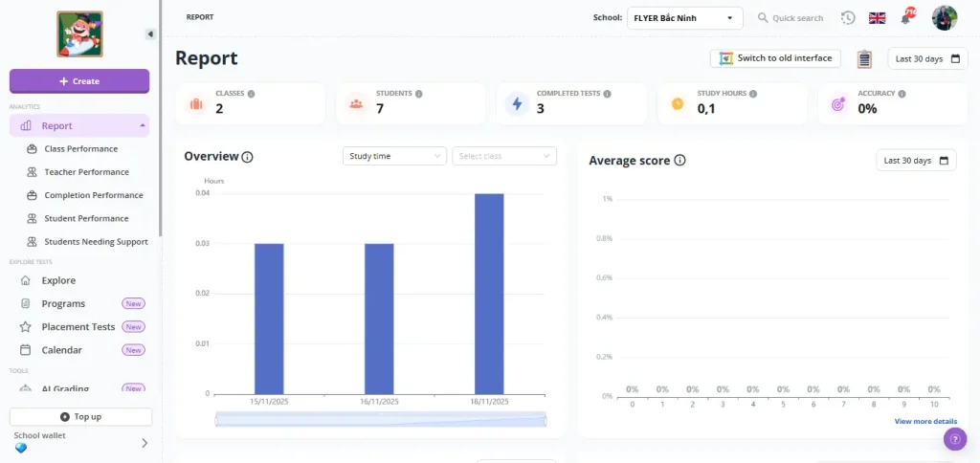The height and width of the screenshot is (463, 980).
Task: Open the purple help question button
Action: click(x=955, y=439)
